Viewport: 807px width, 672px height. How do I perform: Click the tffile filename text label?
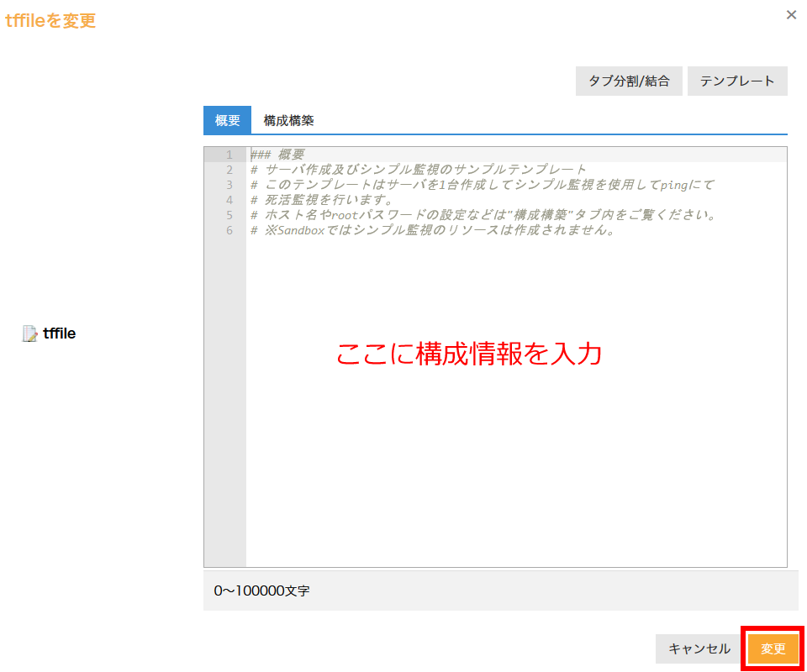(x=60, y=333)
